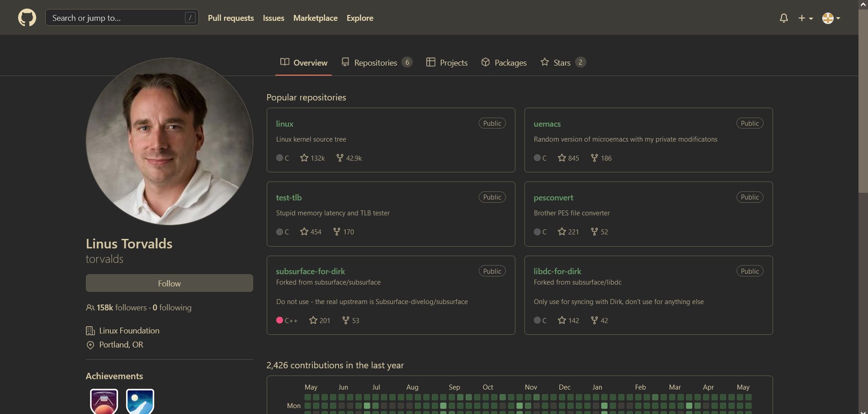This screenshot has width=868, height=414.
Task: Select the Overview tab
Action: pyautogui.click(x=303, y=62)
